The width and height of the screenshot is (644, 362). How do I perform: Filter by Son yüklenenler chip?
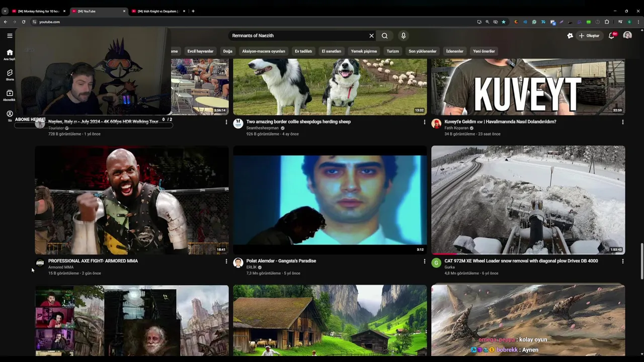pyautogui.click(x=423, y=51)
